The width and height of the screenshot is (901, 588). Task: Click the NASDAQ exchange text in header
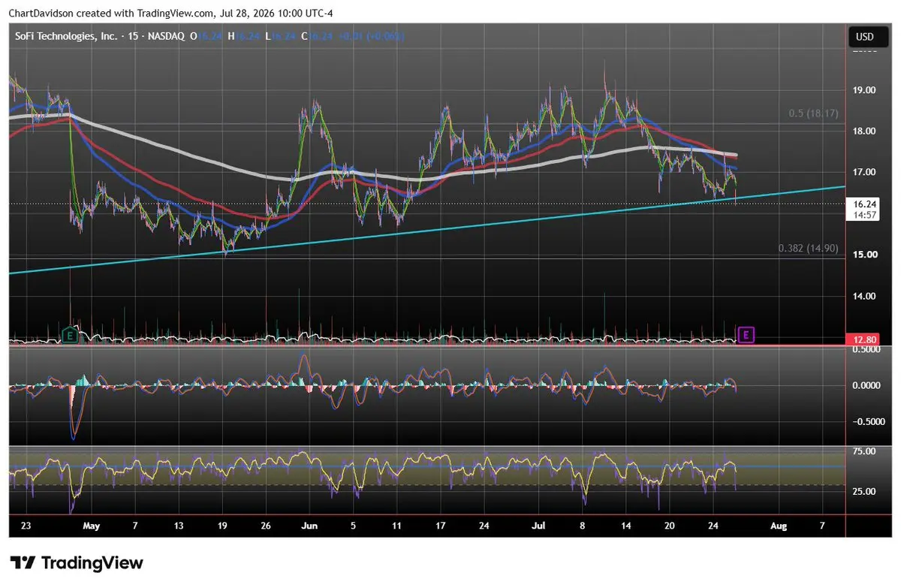click(x=165, y=35)
